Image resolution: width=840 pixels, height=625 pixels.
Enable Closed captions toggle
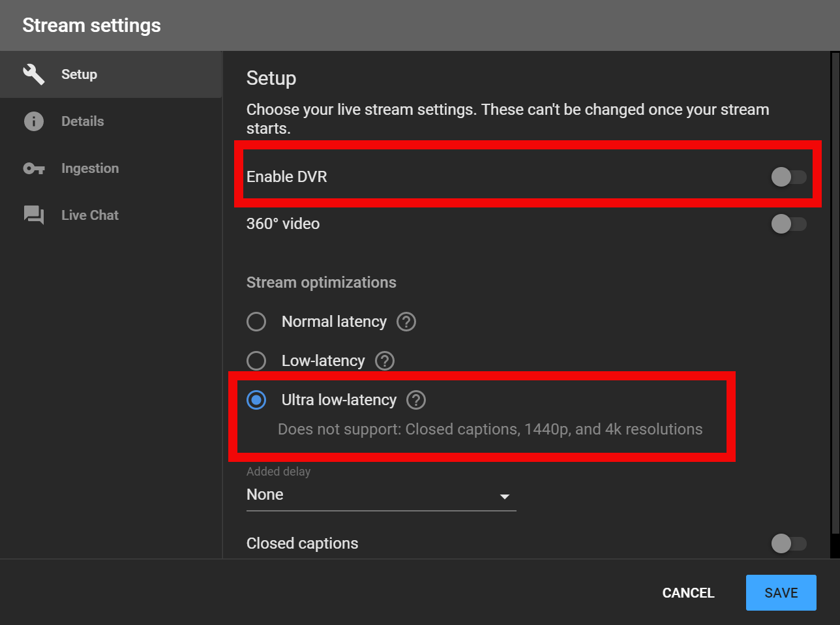(788, 543)
